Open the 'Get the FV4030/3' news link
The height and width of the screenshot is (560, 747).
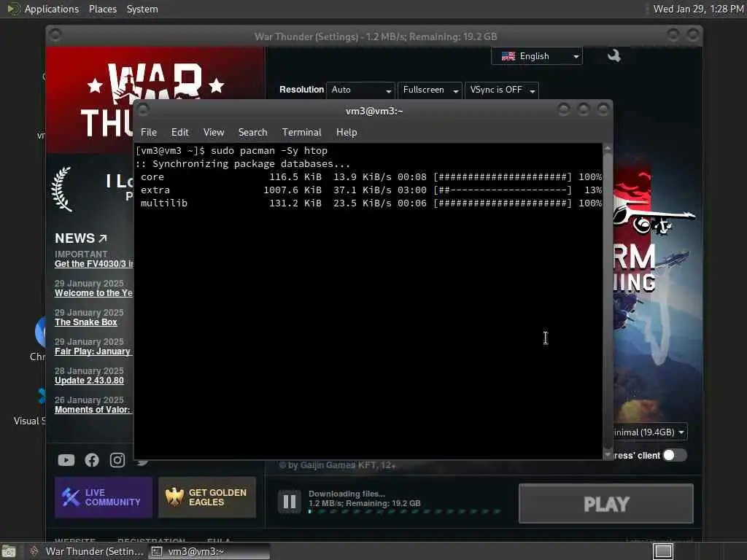point(94,264)
